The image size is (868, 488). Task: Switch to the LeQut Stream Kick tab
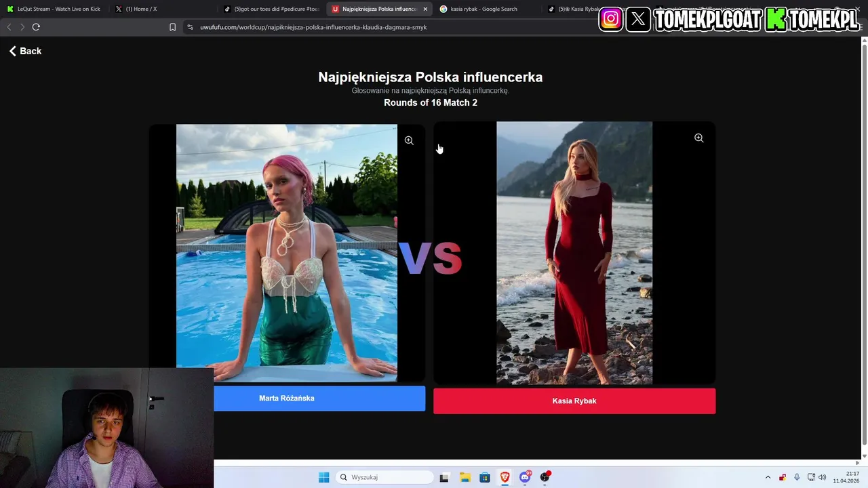[x=54, y=9]
